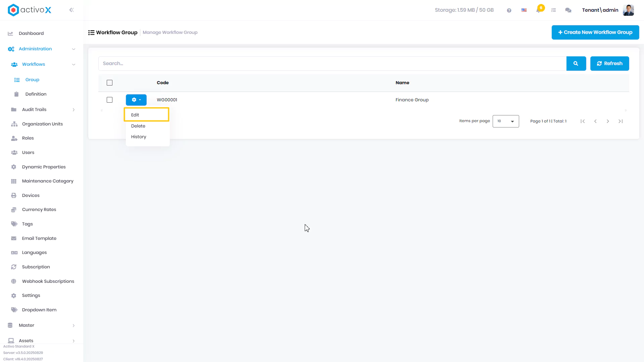
Task: Click the search magnifier button
Action: [x=576, y=63]
